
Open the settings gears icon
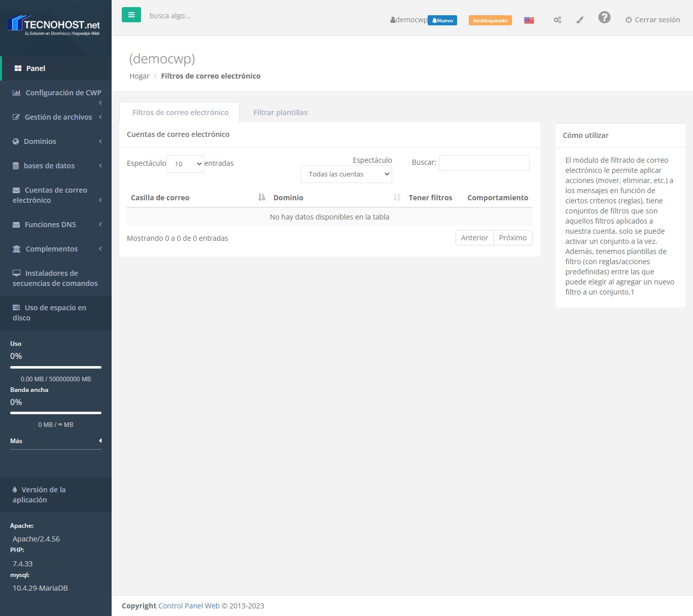pyautogui.click(x=557, y=20)
